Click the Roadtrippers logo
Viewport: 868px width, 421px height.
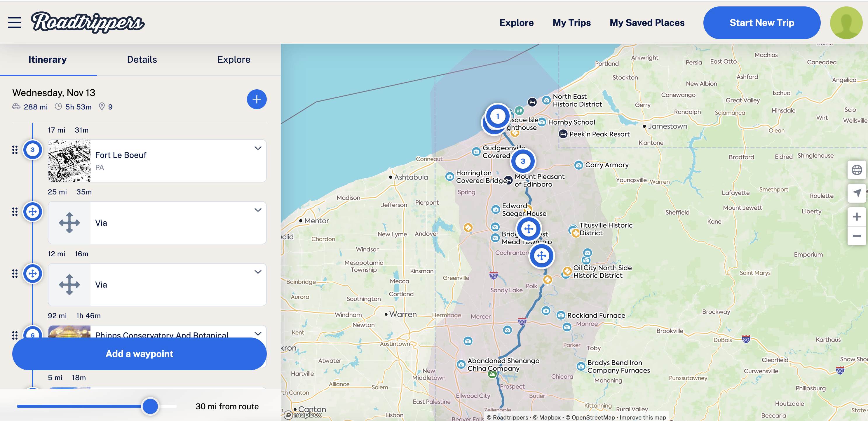(x=87, y=22)
